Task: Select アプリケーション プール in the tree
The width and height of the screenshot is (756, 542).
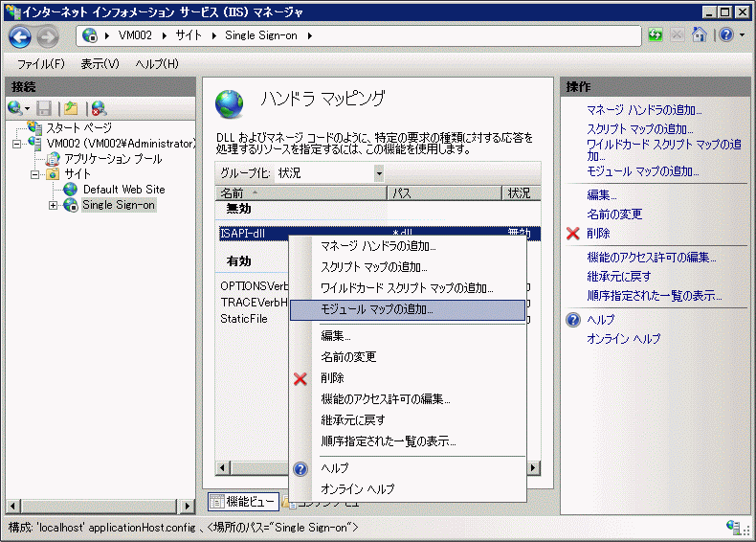Action: pyautogui.click(x=113, y=159)
